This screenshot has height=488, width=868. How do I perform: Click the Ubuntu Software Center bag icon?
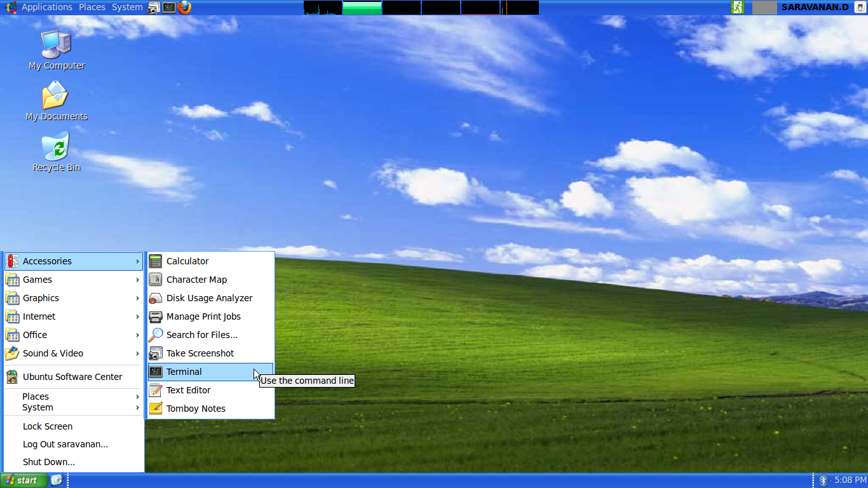pos(12,377)
